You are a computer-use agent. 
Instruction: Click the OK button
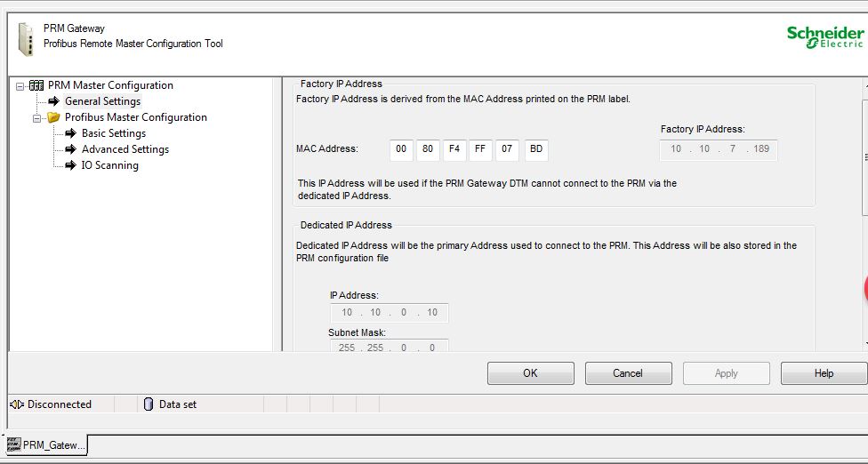tap(530, 373)
